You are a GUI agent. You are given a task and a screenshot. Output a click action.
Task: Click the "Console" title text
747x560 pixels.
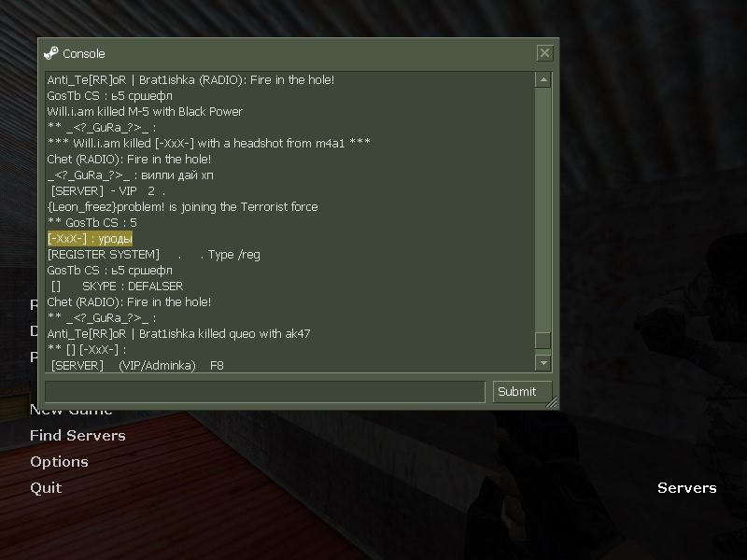click(84, 54)
